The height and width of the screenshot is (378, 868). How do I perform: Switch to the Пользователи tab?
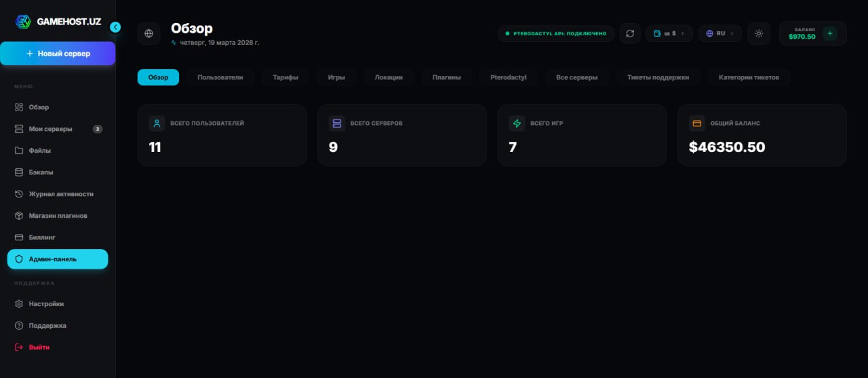pyautogui.click(x=220, y=77)
